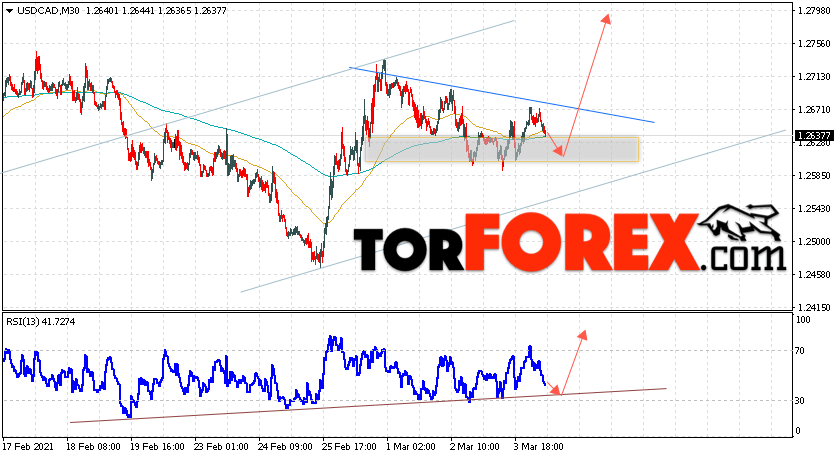Screen dimensions: 838x458
Task: Click the 17 Feb 2021 date label
Action: coord(27,446)
